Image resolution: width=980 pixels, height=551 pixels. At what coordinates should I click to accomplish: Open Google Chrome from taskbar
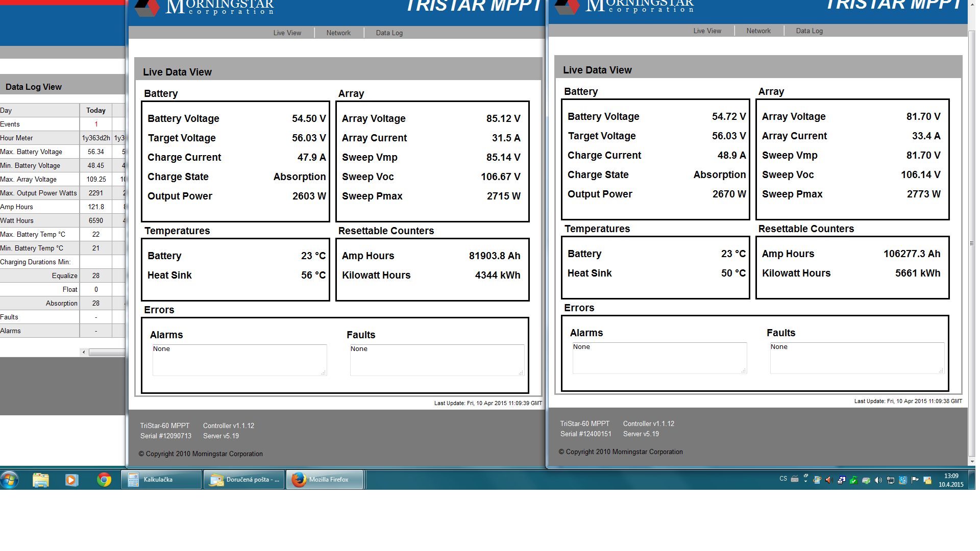click(104, 480)
